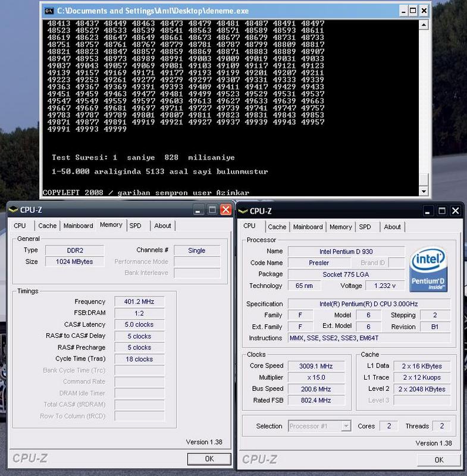Click the FSB:DRAM 1:2 ratio field
Image resolution: width=467 pixels, height=476 pixels.
tap(139, 313)
